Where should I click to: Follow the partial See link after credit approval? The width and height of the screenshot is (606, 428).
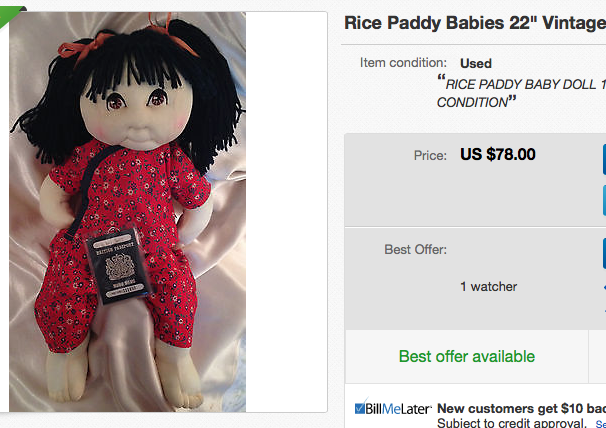(601, 424)
